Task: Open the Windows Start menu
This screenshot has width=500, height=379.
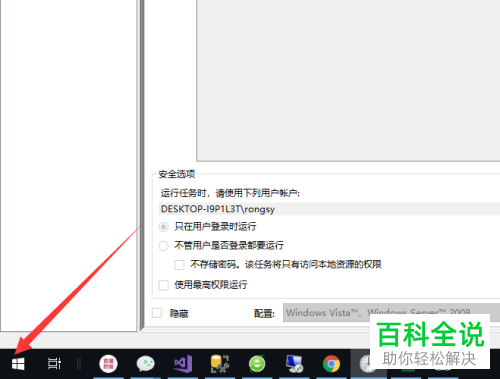Action: point(18,364)
